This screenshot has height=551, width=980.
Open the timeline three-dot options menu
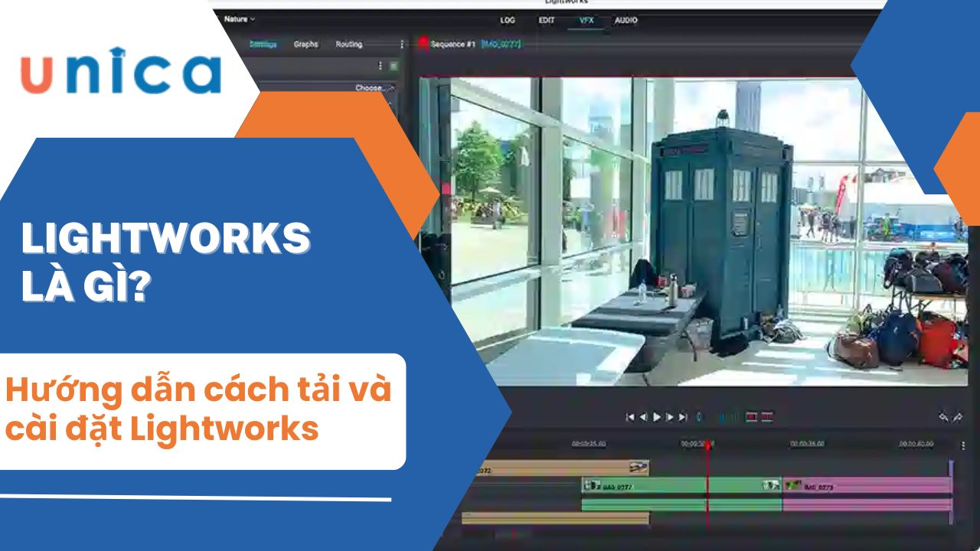click(x=963, y=445)
